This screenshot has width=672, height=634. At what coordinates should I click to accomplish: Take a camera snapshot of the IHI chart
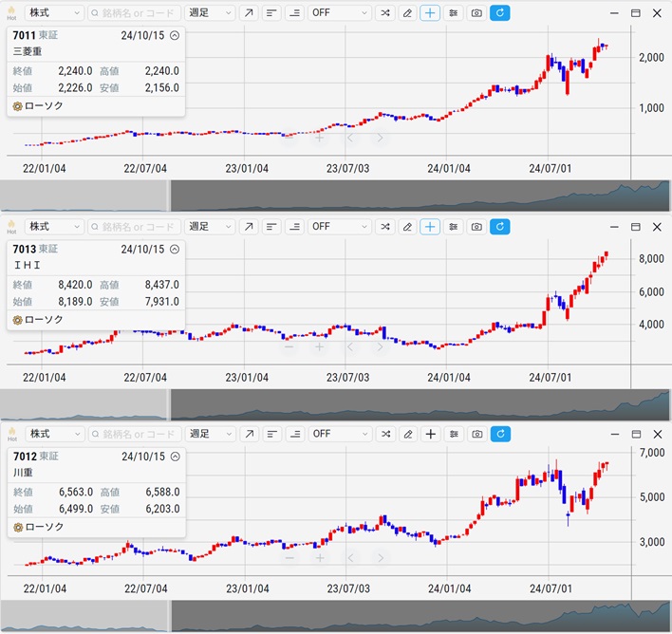pyautogui.click(x=476, y=227)
